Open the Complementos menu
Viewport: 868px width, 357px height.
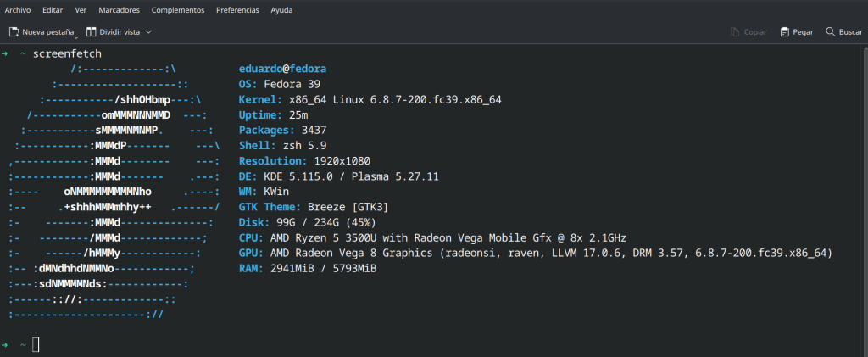click(x=178, y=10)
